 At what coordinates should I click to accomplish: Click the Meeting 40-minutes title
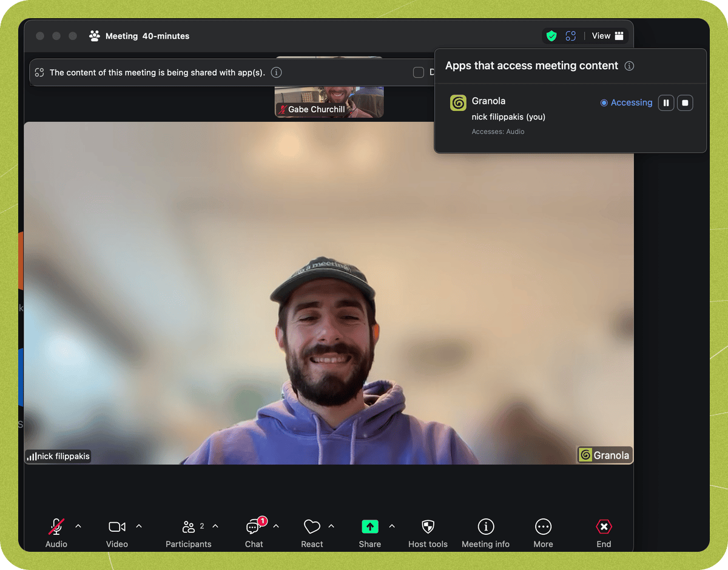pos(147,36)
